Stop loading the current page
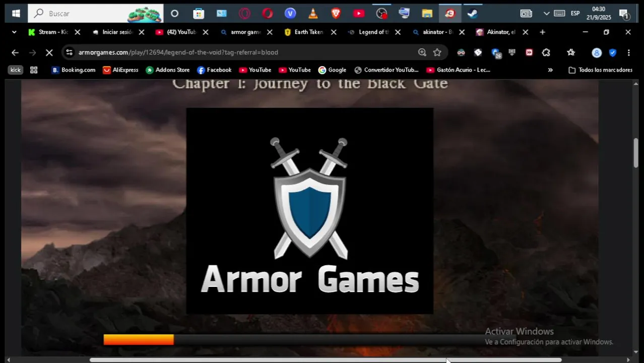Screen dimensions: 644x363 click(x=49, y=52)
